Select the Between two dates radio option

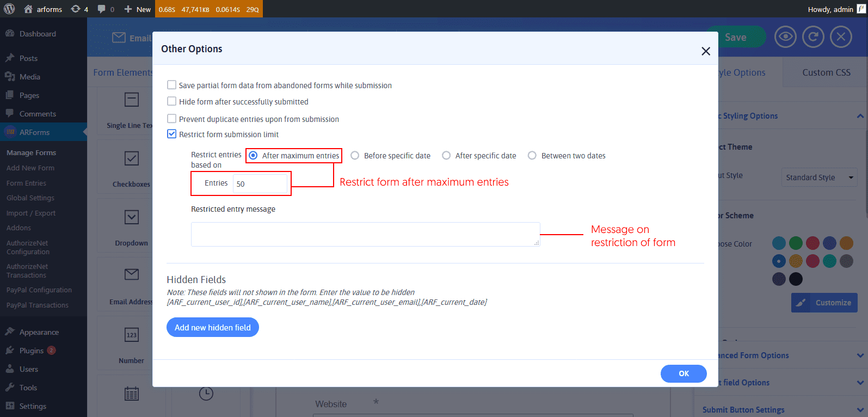point(532,156)
